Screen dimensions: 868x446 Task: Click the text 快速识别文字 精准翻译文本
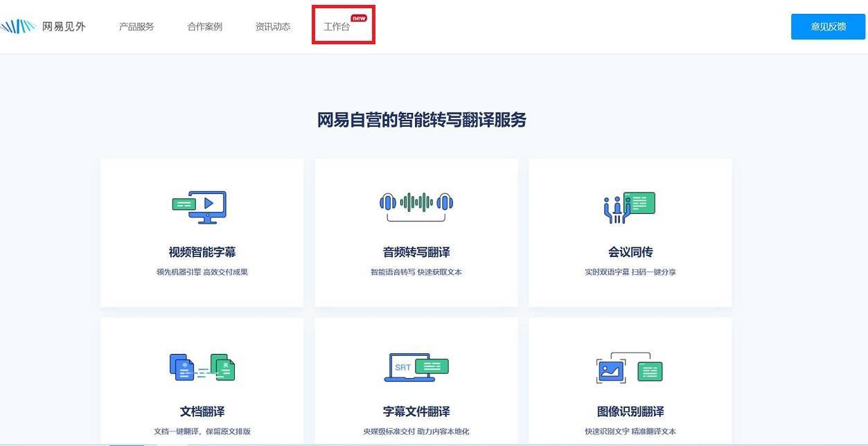(x=630, y=431)
